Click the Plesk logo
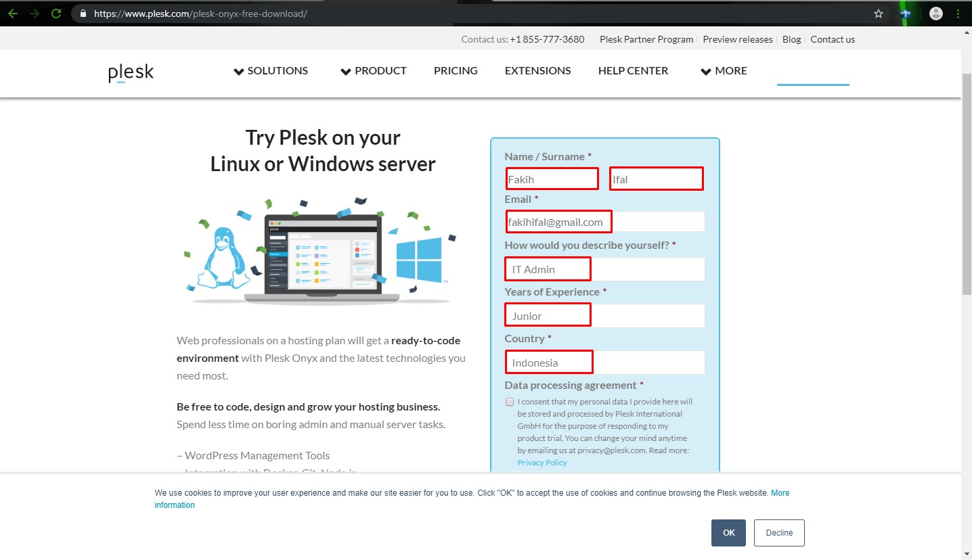This screenshot has height=560, width=972. pyautogui.click(x=131, y=72)
